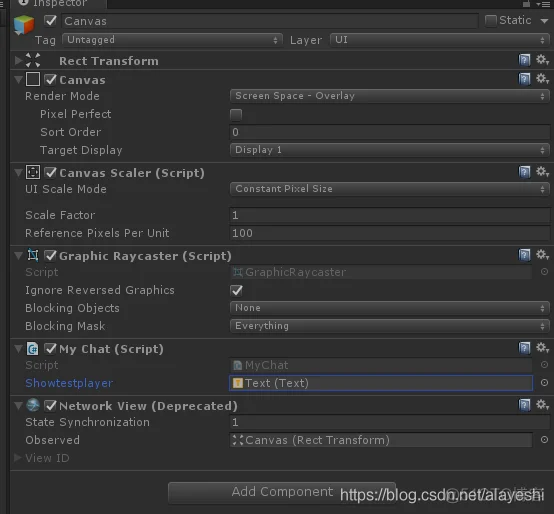This screenshot has width=554, height=514.
Task: Disable the Network View checkbox
Action: coord(51,406)
